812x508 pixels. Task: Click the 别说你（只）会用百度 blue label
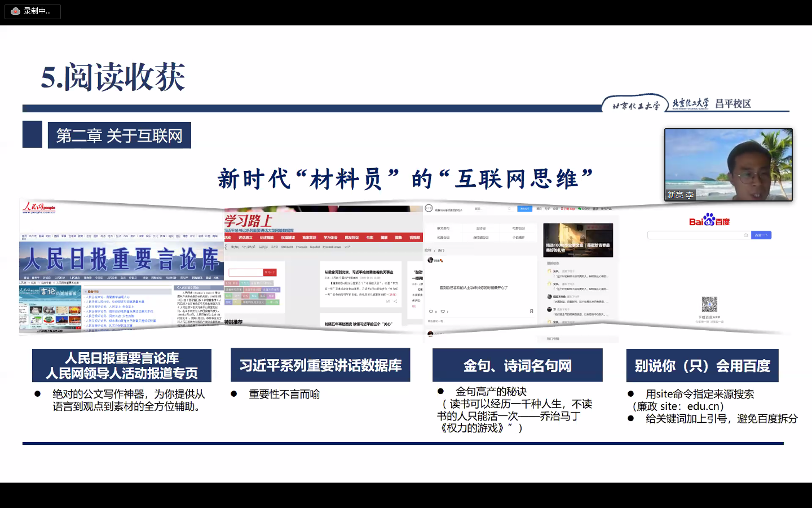[x=703, y=365]
